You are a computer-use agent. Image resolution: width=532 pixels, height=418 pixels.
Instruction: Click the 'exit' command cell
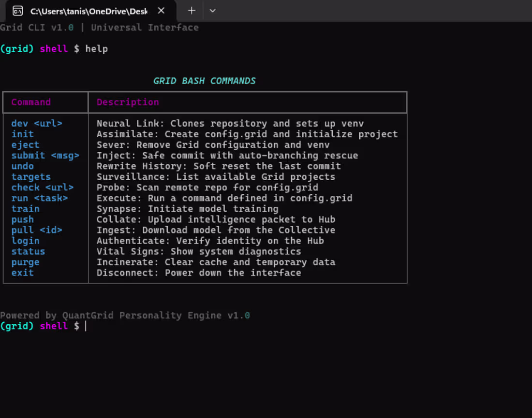point(22,273)
